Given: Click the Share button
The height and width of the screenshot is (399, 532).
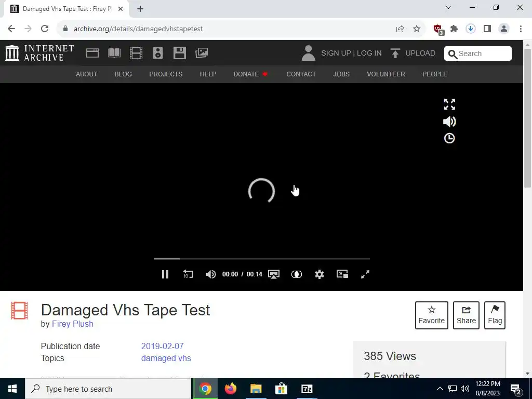Looking at the screenshot, I should pos(466,315).
